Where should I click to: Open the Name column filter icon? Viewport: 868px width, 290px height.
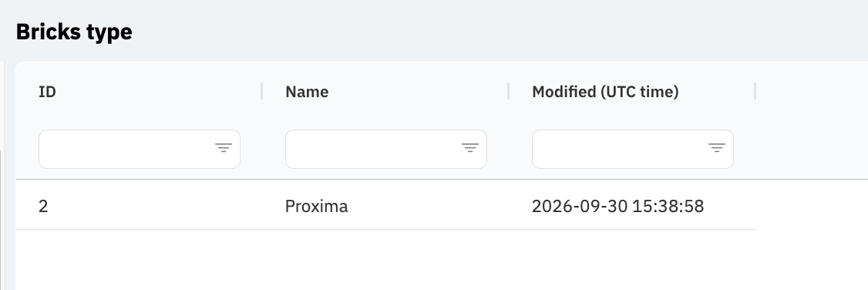pyautogui.click(x=470, y=148)
